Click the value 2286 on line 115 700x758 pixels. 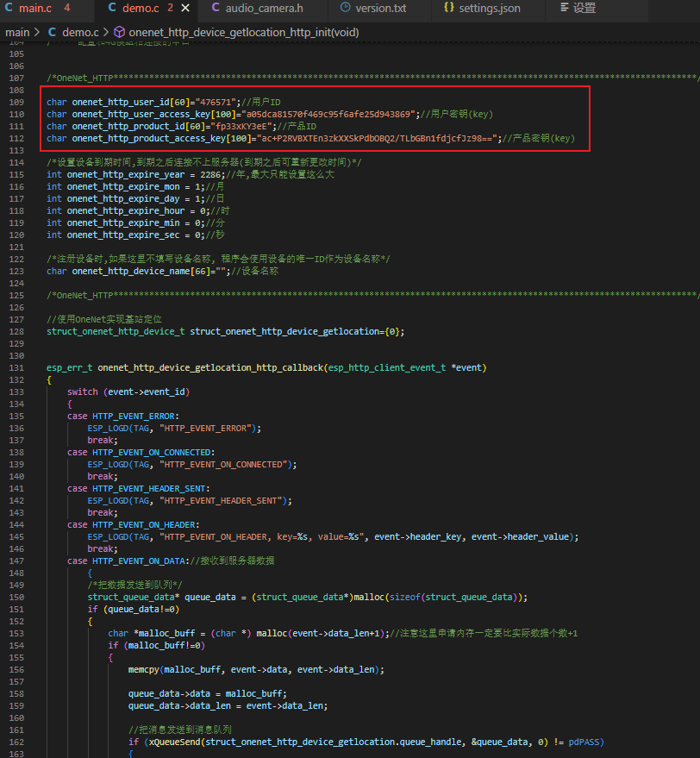(x=210, y=174)
